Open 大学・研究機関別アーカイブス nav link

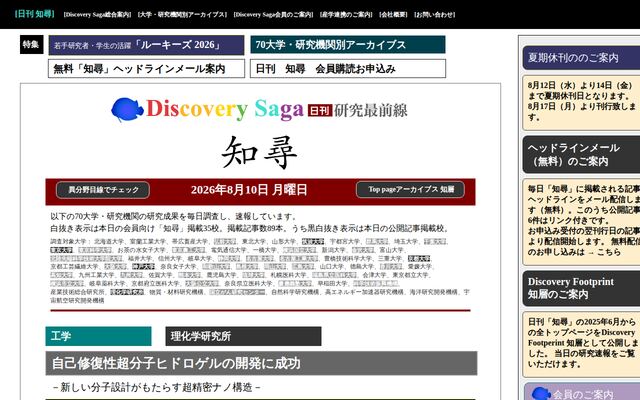tap(182, 15)
